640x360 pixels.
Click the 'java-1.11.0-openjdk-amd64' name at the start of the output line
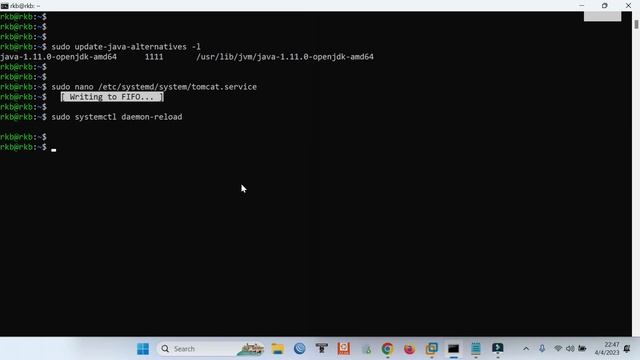tap(58, 57)
